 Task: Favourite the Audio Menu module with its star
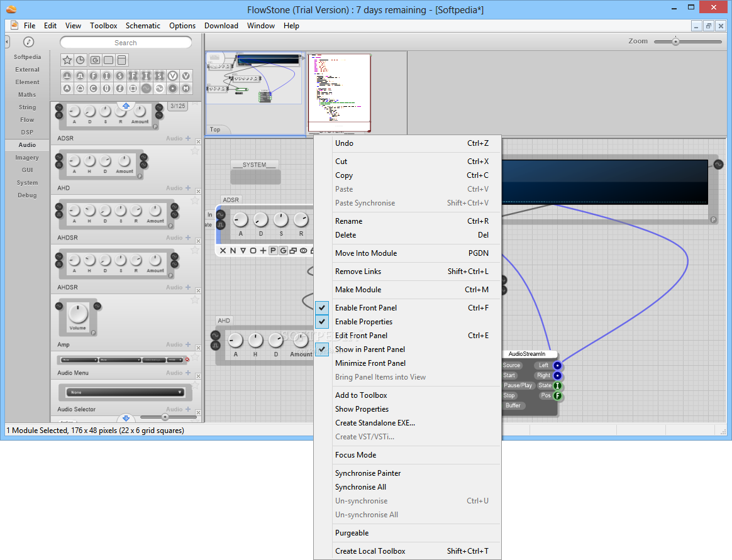(195, 357)
